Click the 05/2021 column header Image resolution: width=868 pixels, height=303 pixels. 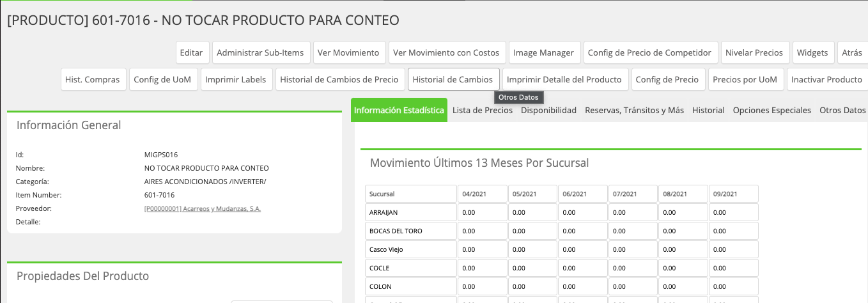533,194
